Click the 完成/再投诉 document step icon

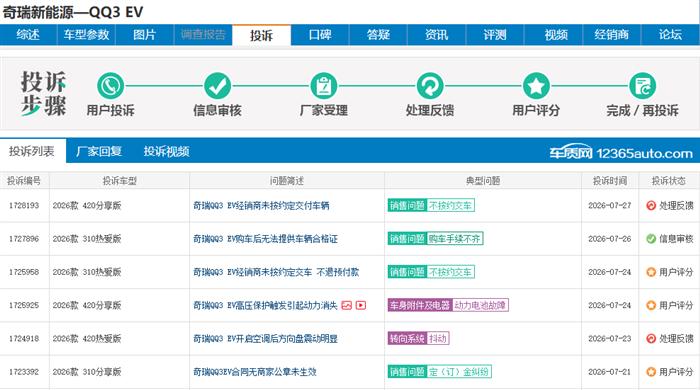point(642,86)
